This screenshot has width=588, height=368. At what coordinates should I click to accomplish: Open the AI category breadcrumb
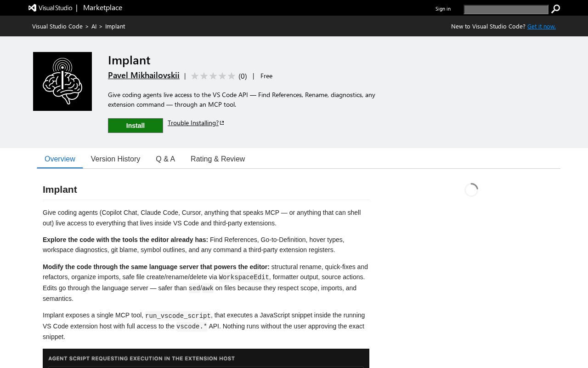tap(94, 26)
